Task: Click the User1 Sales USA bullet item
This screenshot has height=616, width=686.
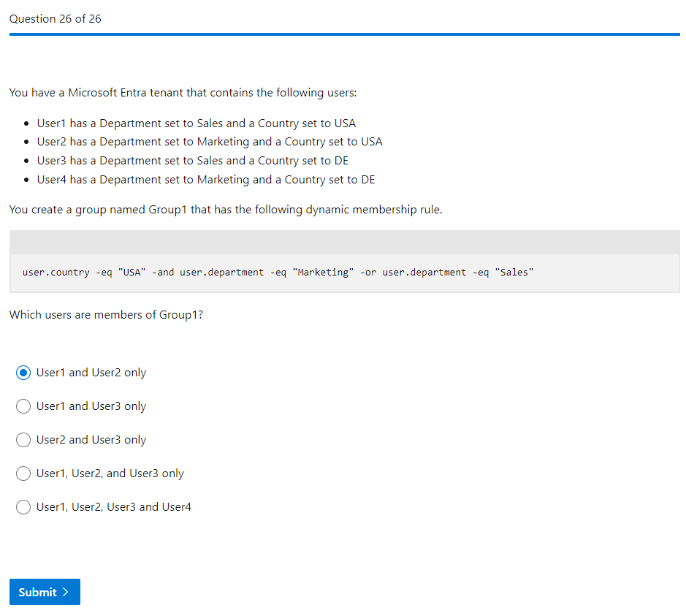Action: (x=196, y=123)
